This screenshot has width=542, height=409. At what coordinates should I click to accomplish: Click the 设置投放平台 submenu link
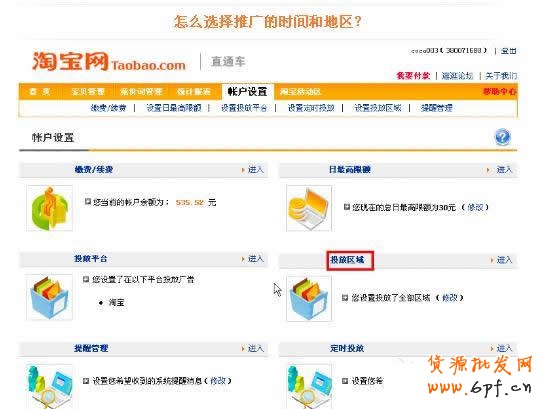pos(244,108)
